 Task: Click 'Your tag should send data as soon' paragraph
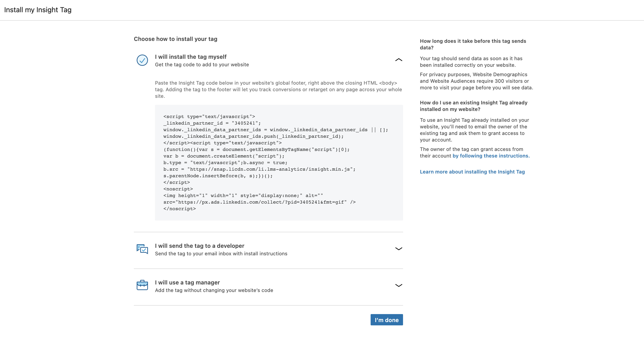(x=471, y=62)
